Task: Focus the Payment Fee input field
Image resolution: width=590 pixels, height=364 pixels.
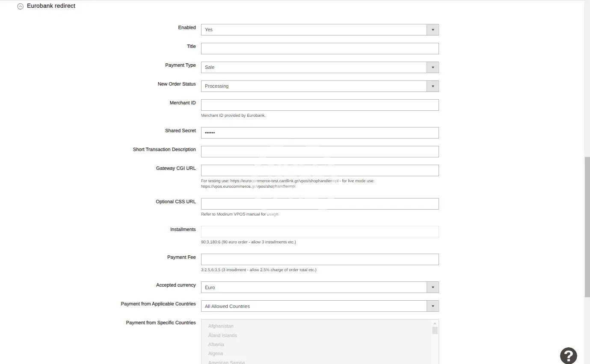Action: tap(320, 259)
